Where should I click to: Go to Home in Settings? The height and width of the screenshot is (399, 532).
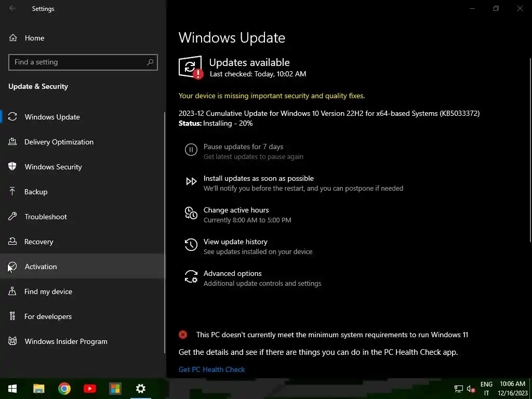click(83, 37)
